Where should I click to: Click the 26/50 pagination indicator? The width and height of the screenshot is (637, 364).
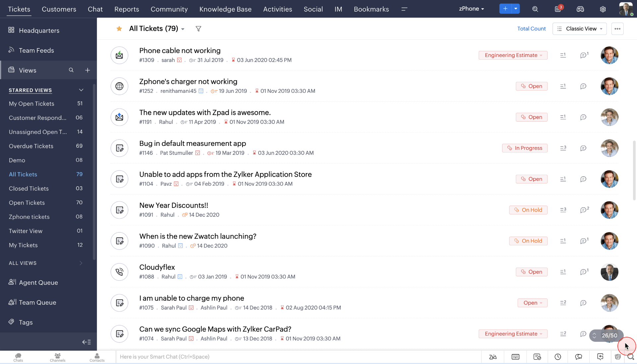click(609, 335)
